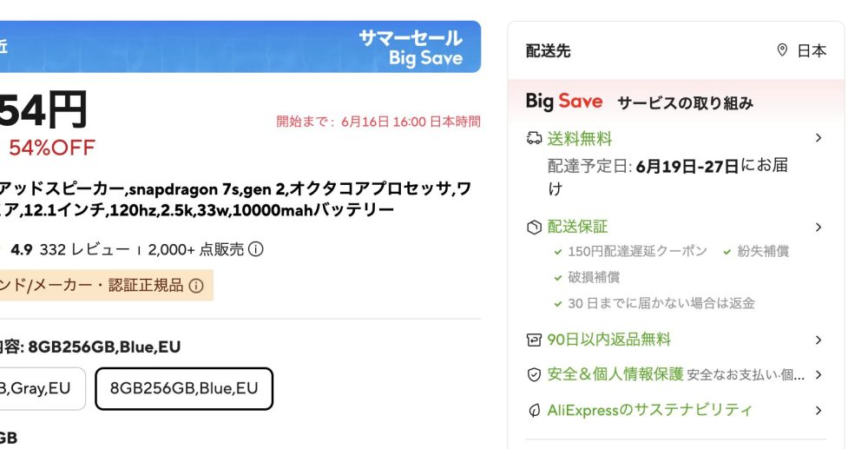
Task: Expand the AliExpress sustainability chevron
Action: tap(819, 410)
